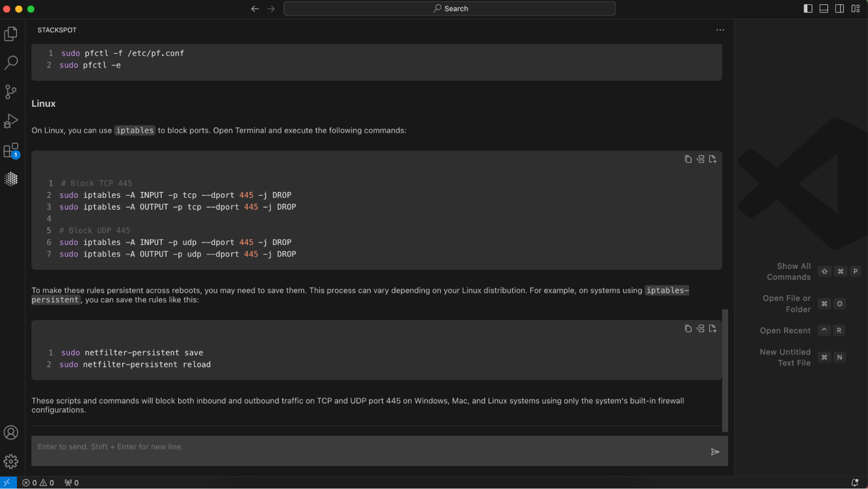This screenshot has height=489, width=868.
Task: Open the Search view in activity bar
Action: (11, 62)
